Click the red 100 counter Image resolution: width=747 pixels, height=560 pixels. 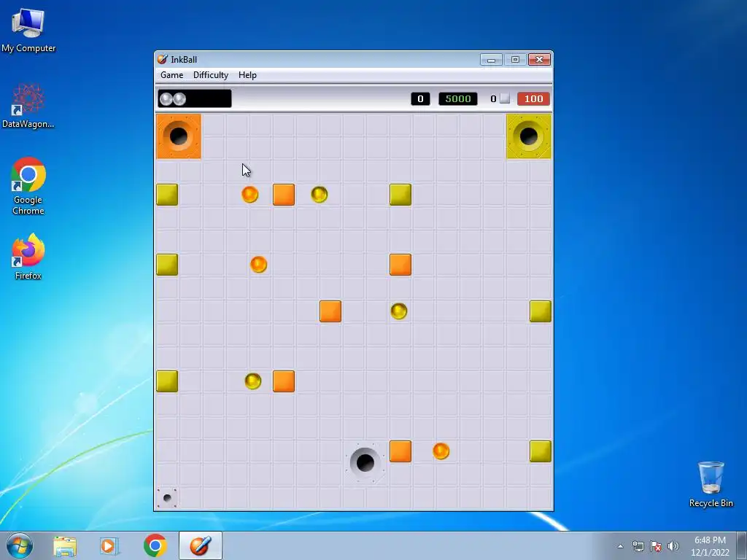click(x=533, y=98)
